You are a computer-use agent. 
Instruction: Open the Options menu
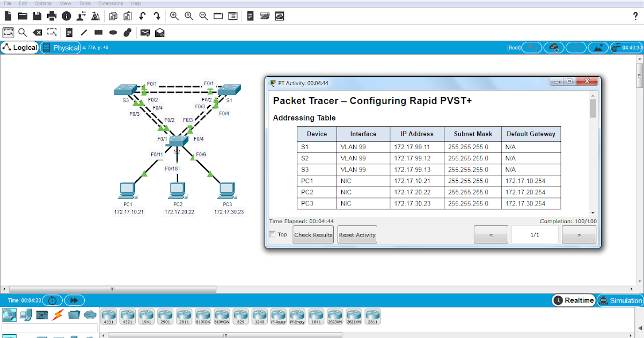click(43, 3)
